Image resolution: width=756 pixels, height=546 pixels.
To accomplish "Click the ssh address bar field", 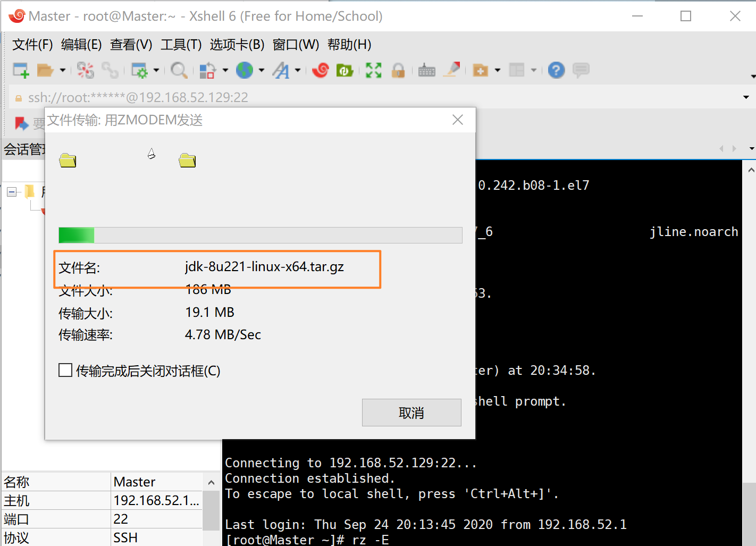I will tap(375, 97).
